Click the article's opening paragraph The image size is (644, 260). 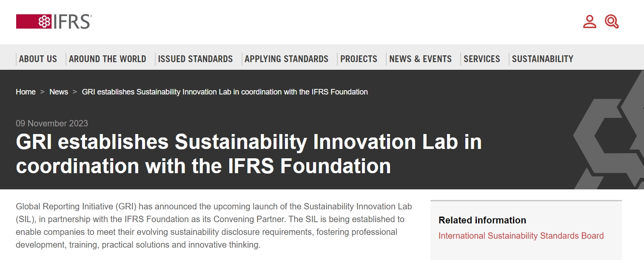(x=213, y=226)
